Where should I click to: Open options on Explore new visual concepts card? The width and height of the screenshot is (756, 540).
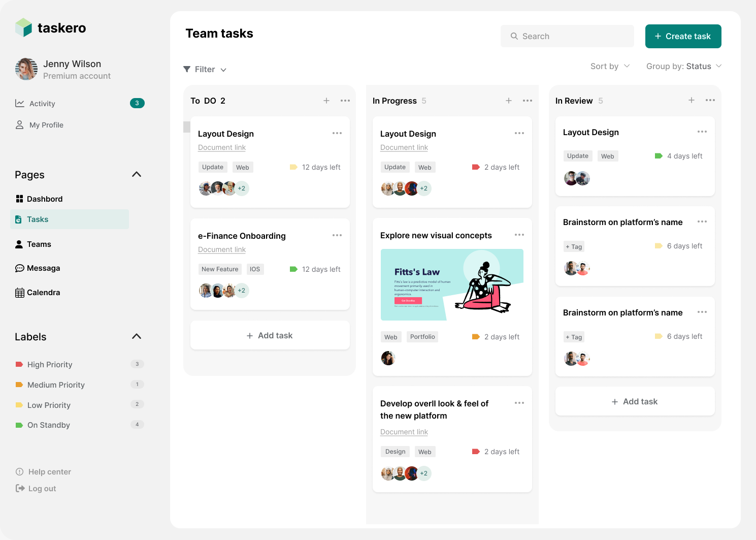[519, 235]
